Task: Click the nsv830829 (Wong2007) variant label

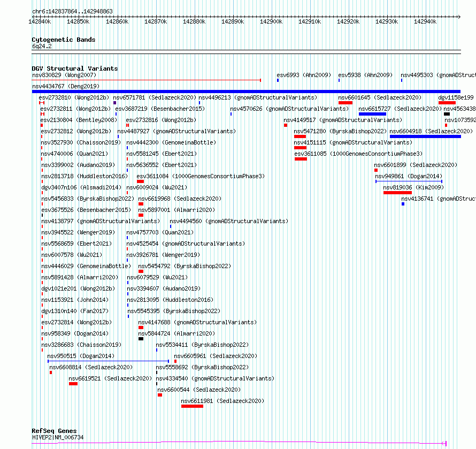Action: [64, 75]
